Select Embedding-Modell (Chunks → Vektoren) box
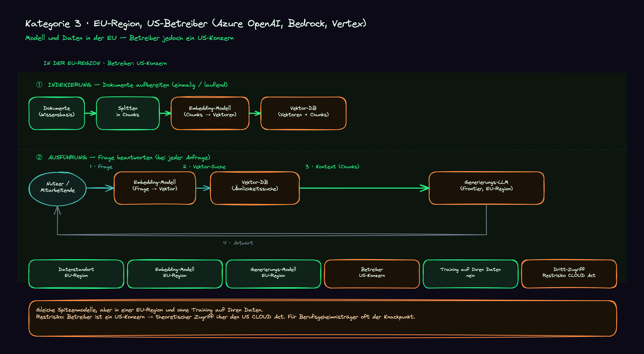The image size is (644, 354). tap(210, 113)
